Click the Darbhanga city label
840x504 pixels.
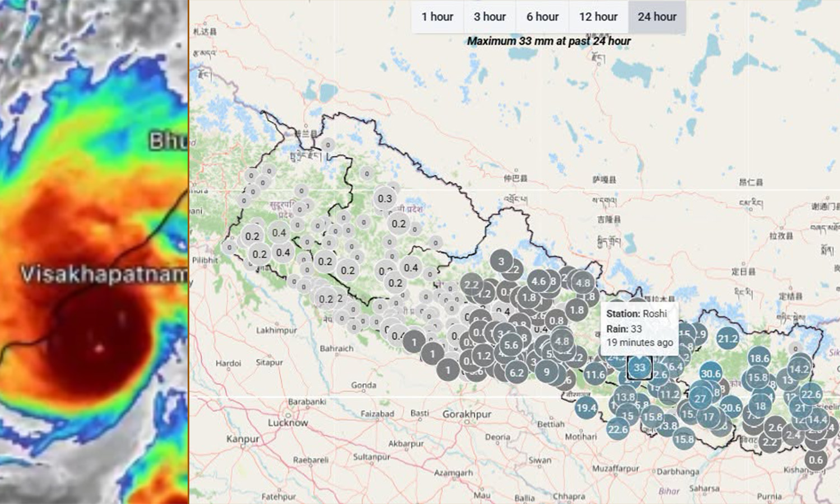click(x=678, y=472)
